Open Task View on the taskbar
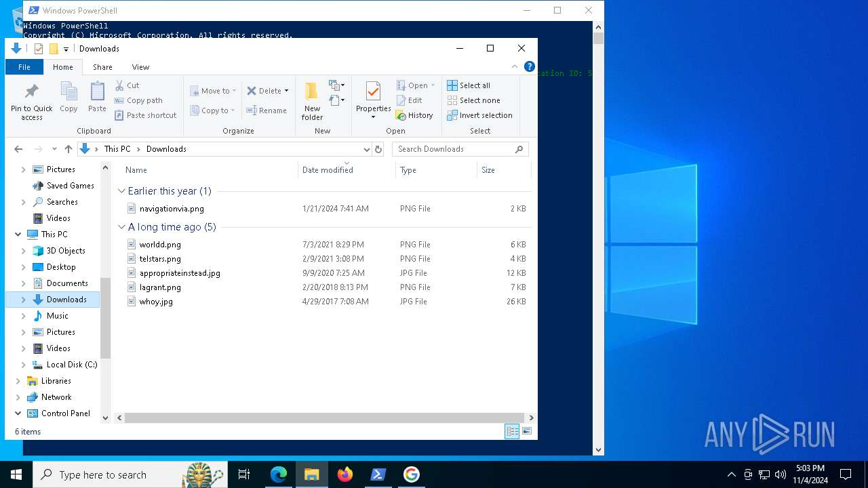 tap(244, 474)
